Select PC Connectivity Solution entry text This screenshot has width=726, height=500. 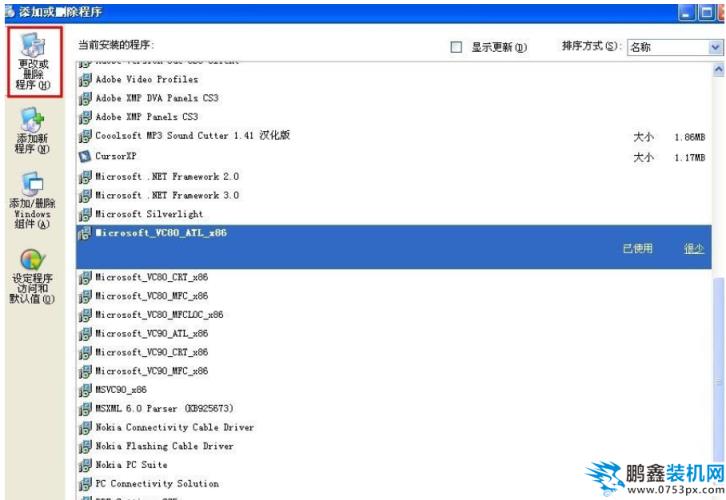coord(157,483)
